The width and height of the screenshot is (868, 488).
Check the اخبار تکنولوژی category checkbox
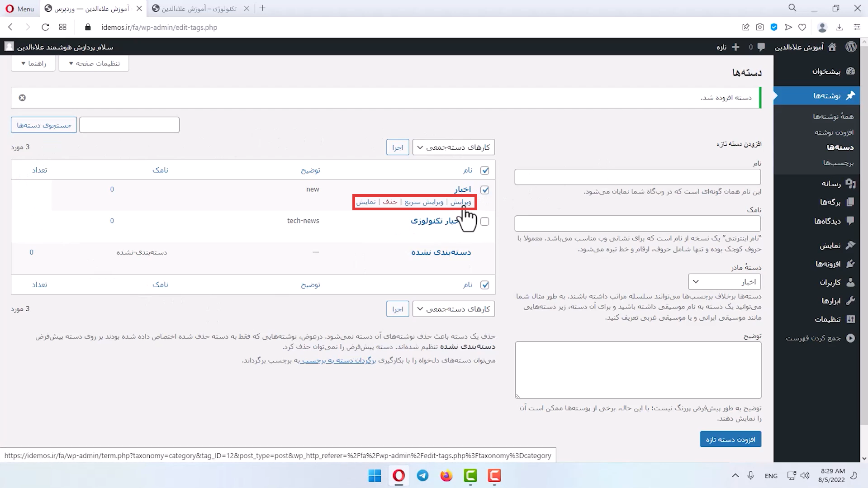tap(485, 222)
